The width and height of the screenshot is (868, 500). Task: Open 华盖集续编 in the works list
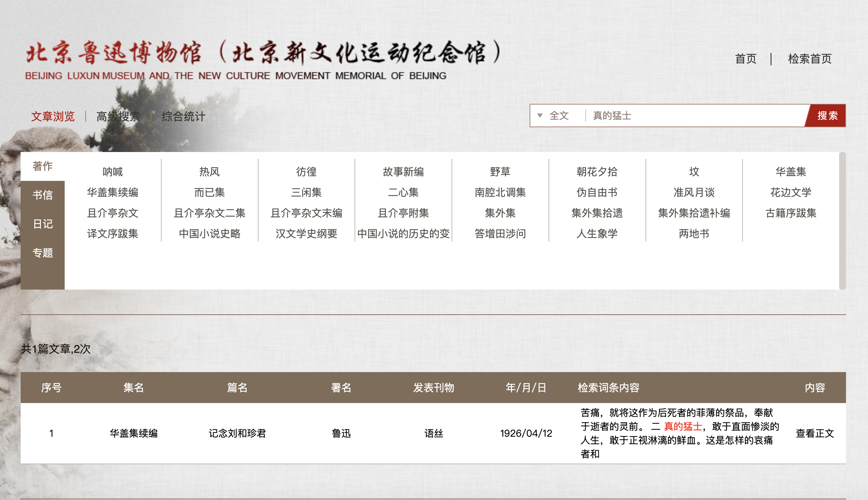[x=112, y=192]
